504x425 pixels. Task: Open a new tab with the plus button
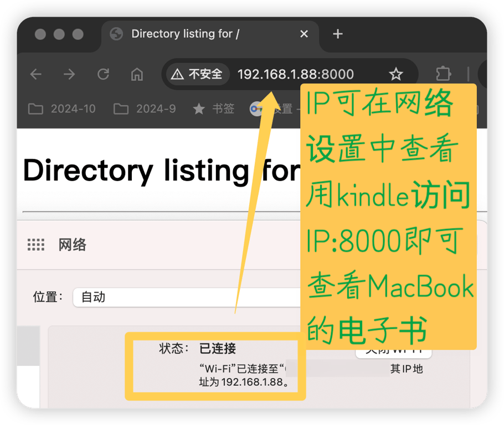(337, 34)
